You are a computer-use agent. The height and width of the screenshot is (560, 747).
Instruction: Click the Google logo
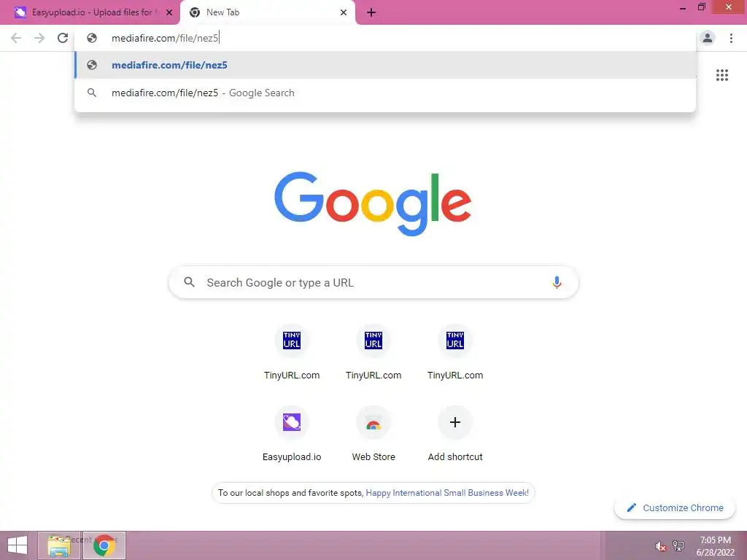[373, 204]
